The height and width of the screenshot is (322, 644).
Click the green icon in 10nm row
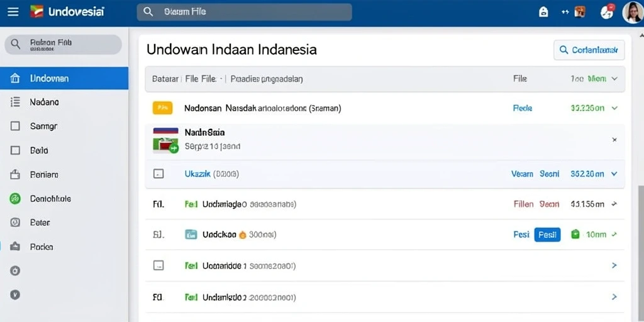[575, 235]
